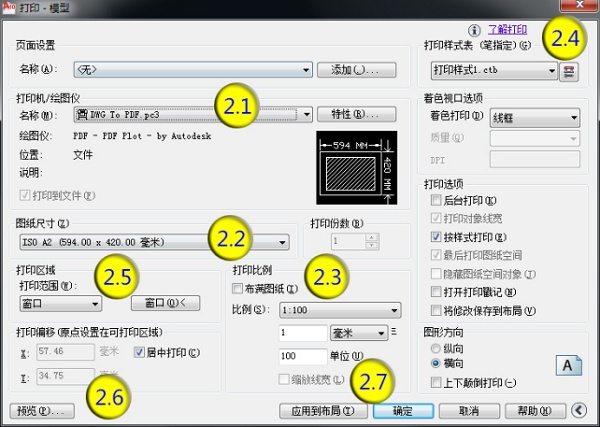Enable the 后台打印 background plot checkbox
The image size is (600, 427).
coord(435,201)
